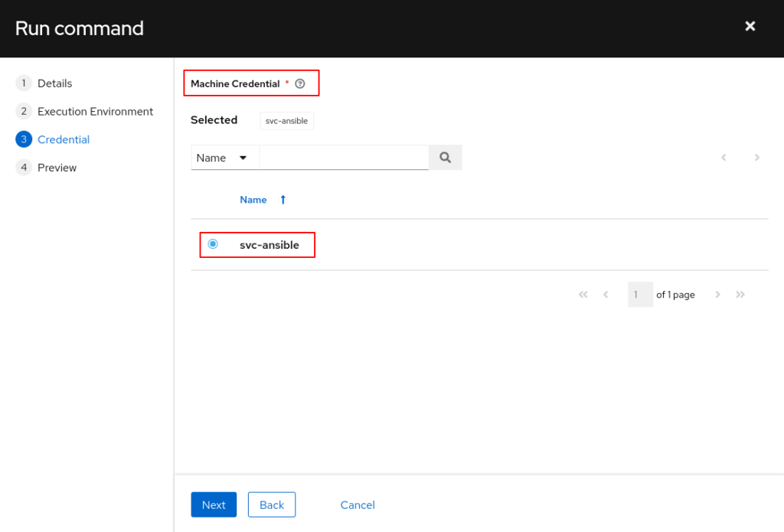This screenshot has height=532, width=784.
Task: Open the Machine Credential help icon
Action: [300, 84]
